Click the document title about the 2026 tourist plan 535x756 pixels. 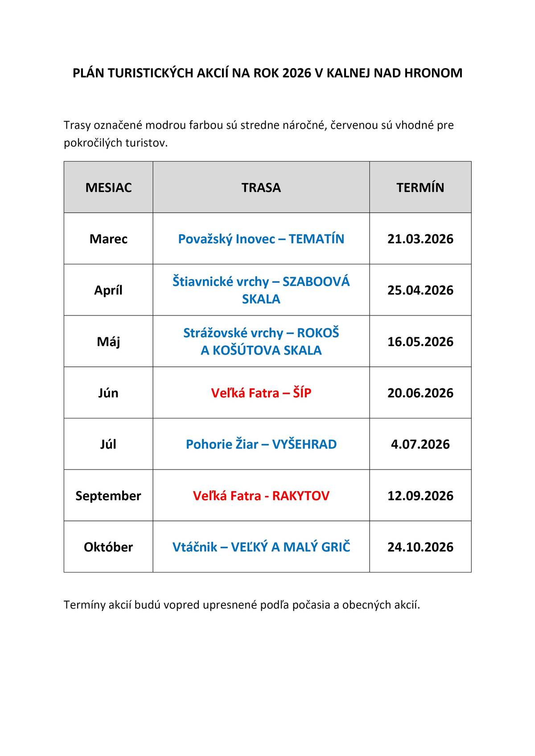pyautogui.click(x=267, y=73)
